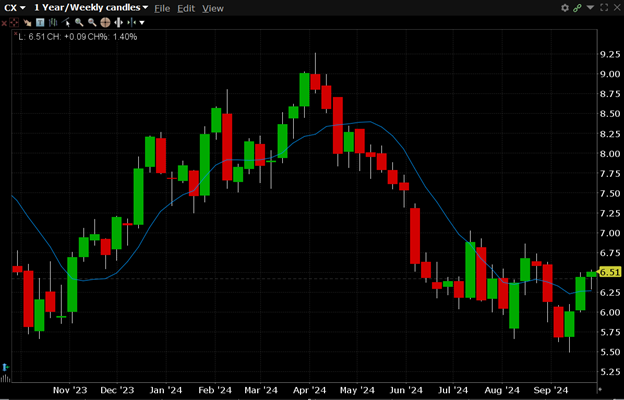Screen dimensions: 624x400
Task: Open chart settings gear icon
Action: pyautogui.click(x=565, y=8)
